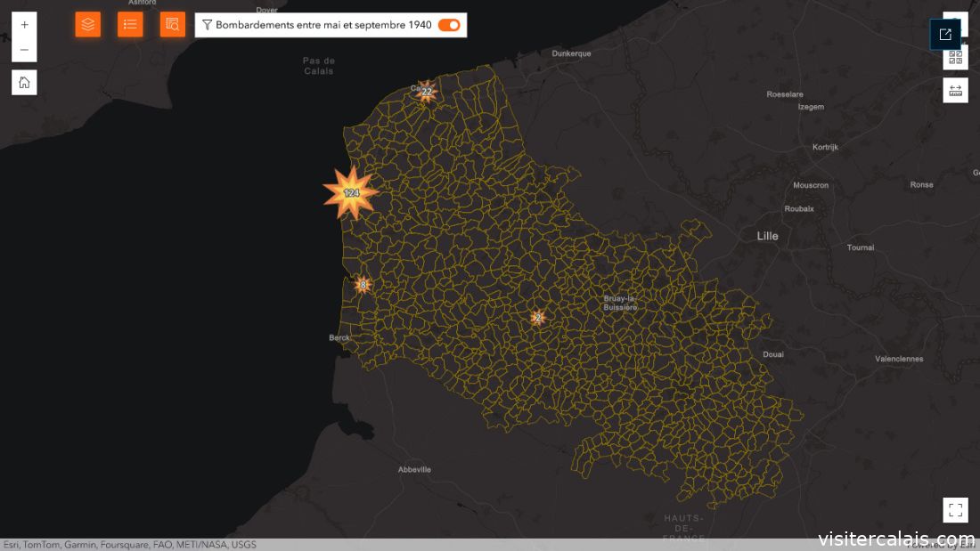Click the Esri attribution text

129,545
